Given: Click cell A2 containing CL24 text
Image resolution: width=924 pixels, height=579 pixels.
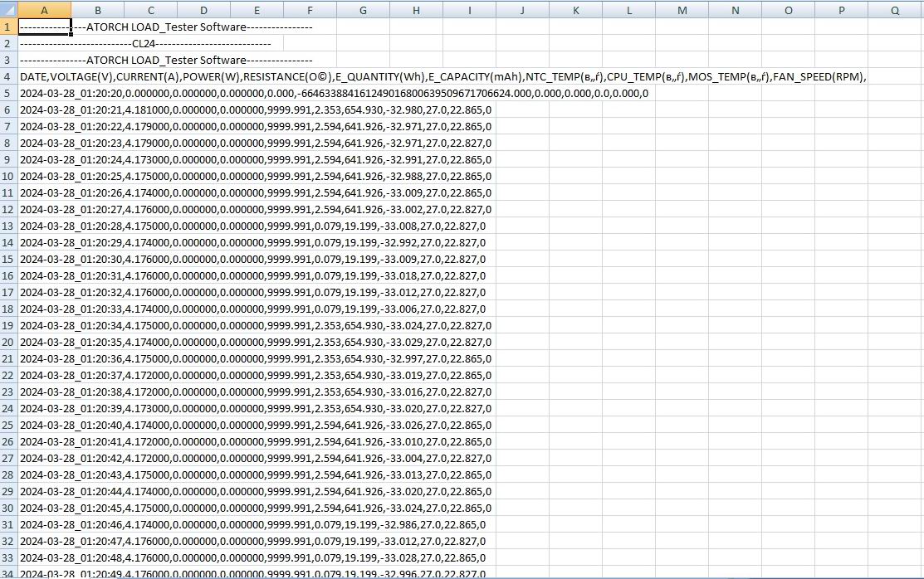Looking at the screenshot, I should tap(44, 43).
